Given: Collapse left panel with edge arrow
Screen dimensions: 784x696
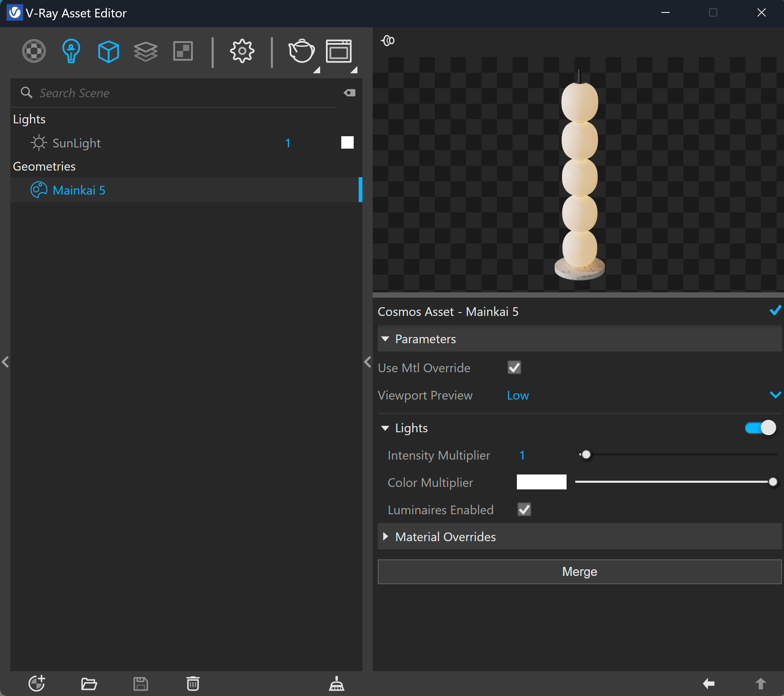Looking at the screenshot, I should click(x=5, y=362).
